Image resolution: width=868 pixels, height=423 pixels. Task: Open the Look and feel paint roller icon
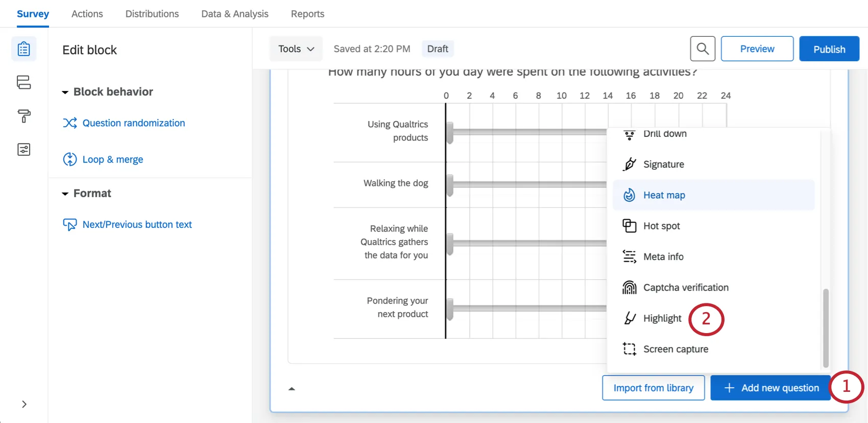click(x=24, y=116)
